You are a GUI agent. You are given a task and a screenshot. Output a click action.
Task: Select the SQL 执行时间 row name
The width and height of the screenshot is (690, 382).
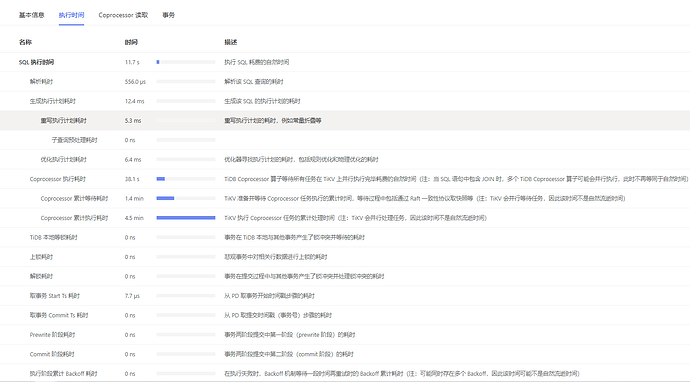[x=37, y=62]
